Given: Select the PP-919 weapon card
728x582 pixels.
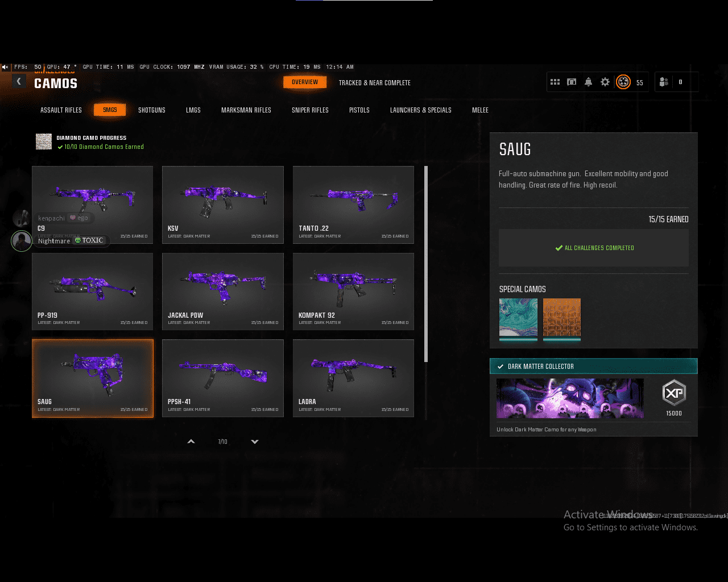Looking at the screenshot, I should [x=93, y=292].
